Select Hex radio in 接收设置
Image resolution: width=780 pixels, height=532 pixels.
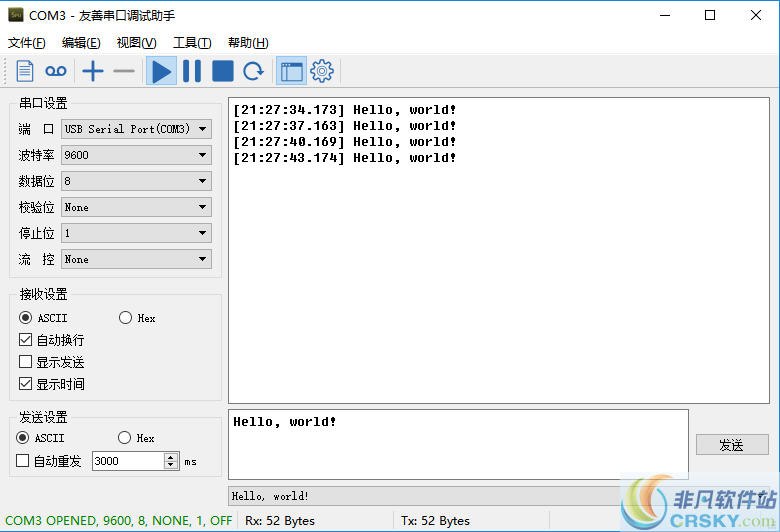[126, 318]
